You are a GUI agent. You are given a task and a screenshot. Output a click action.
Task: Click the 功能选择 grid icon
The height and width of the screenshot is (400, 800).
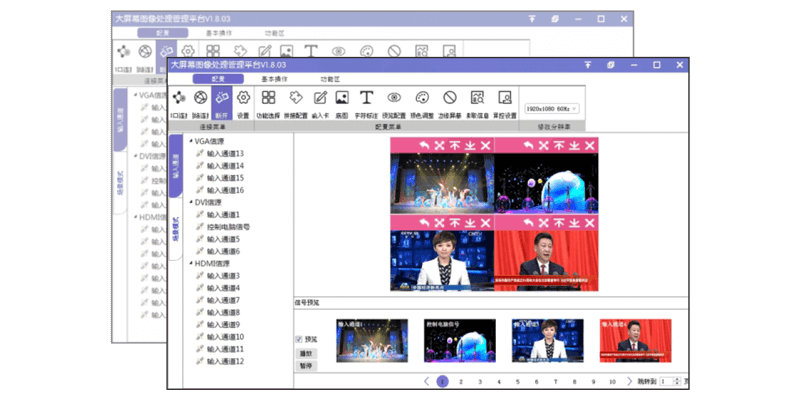tap(268, 99)
